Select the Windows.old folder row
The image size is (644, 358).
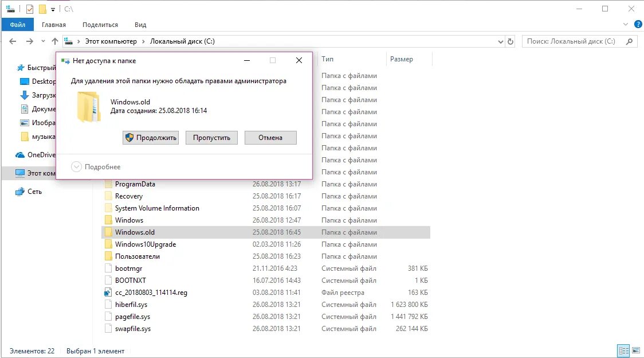point(266,232)
